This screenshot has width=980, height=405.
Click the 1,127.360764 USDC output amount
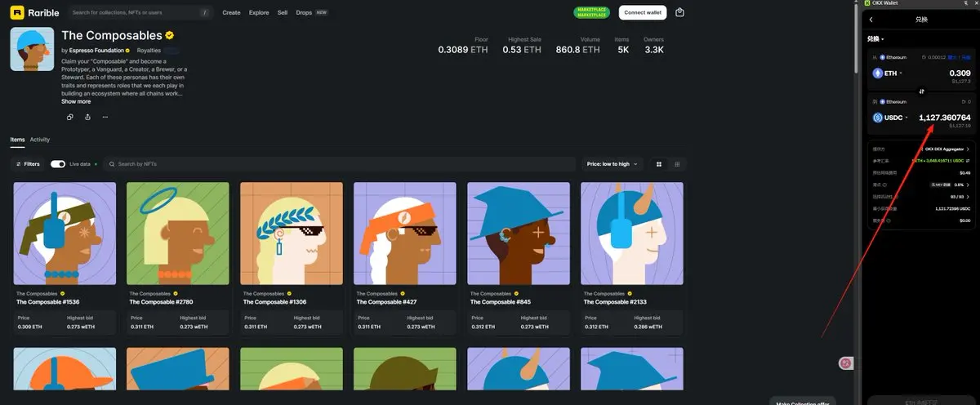coord(945,118)
